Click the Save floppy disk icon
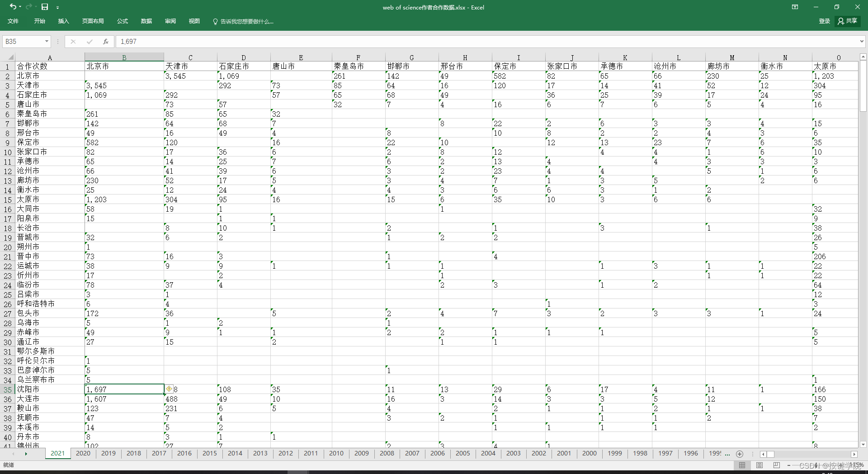This screenshot has width=868, height=474. click(x=45, y=7)
